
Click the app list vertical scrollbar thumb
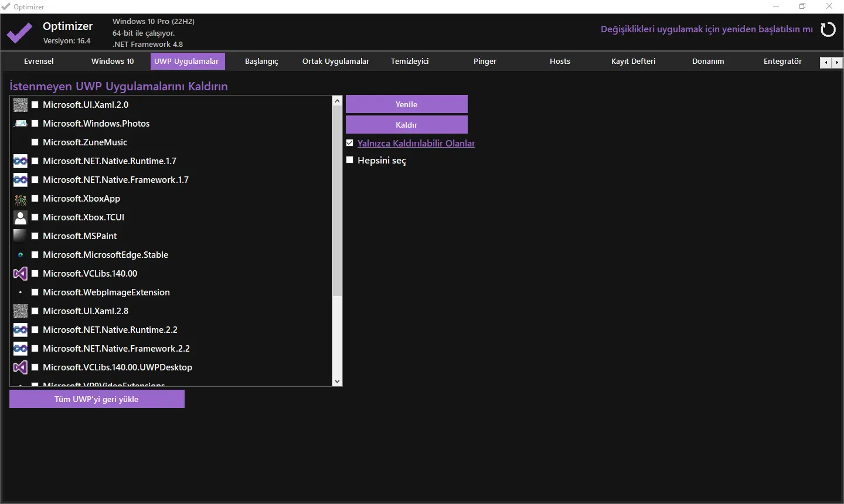tap(337, 200)
